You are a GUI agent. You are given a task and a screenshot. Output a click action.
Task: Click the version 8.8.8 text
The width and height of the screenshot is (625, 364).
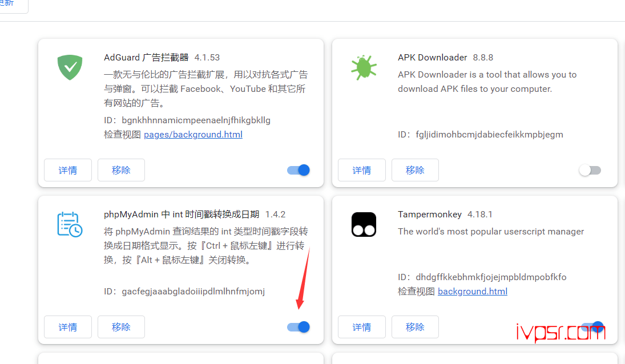pyautogui.click(x=483, y=58)
